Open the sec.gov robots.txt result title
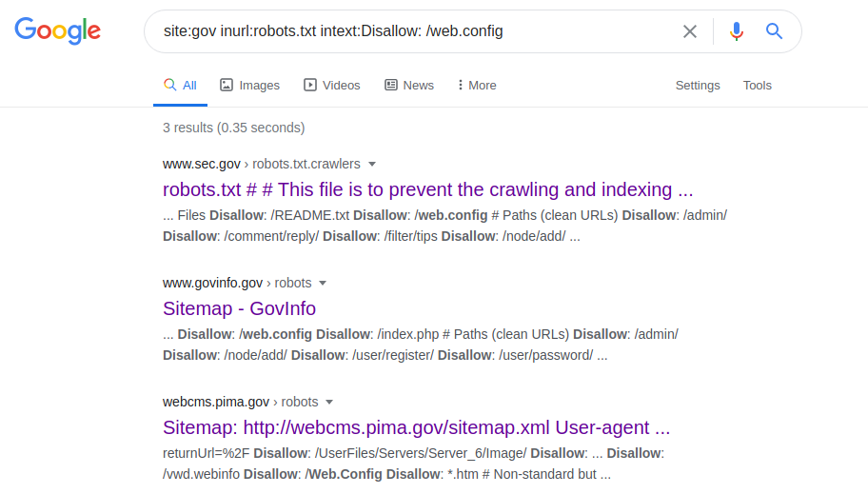868x494 pixels. [428, 189]
